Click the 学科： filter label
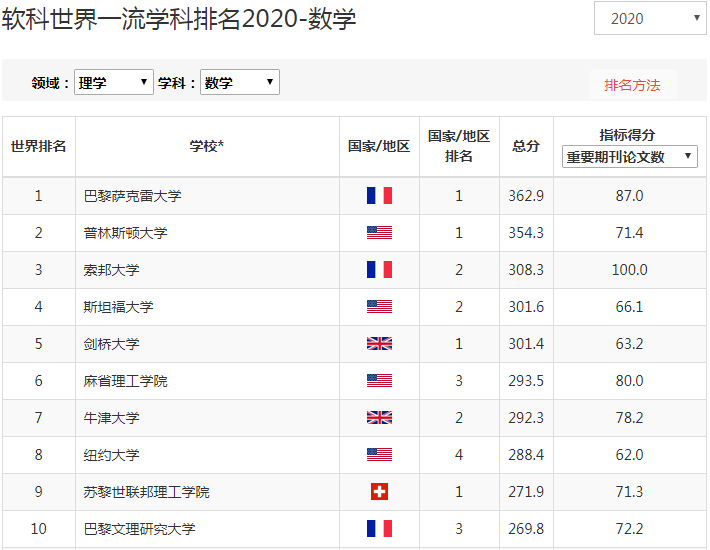The width and height of the screenshot is (710, 550). pos(177,83)
